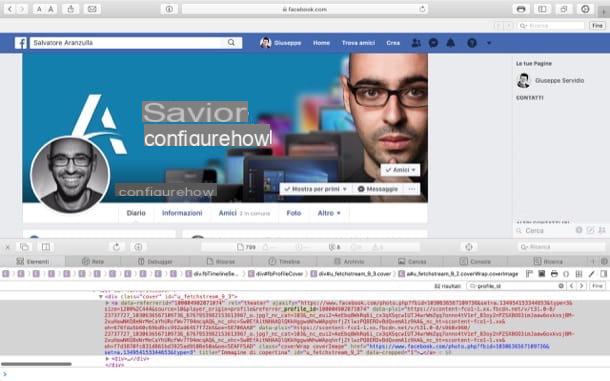Screen dimensions: 610x381
Task: Open the tab overview icon in Safari
Action: pyautogui.click(x=564, y=9)
